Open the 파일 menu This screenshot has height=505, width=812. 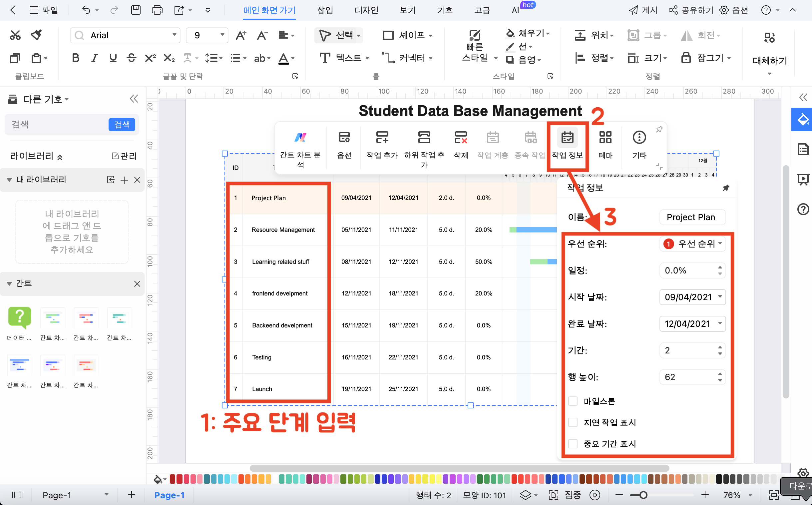pyautogui.click(x=44, y=10)
